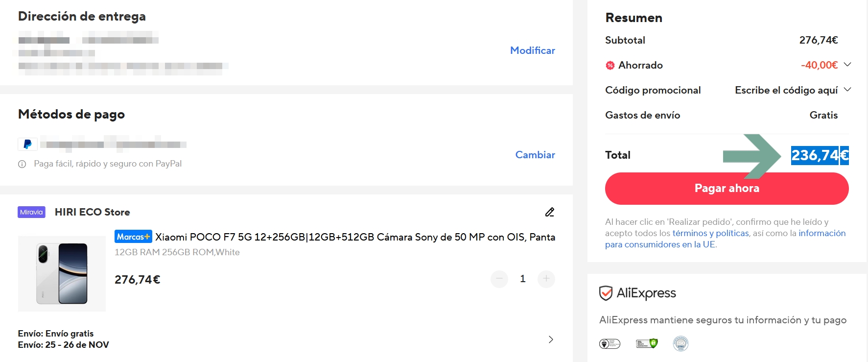Click the Miravia badge
This screenshot has width=868, height=362.
31,212
